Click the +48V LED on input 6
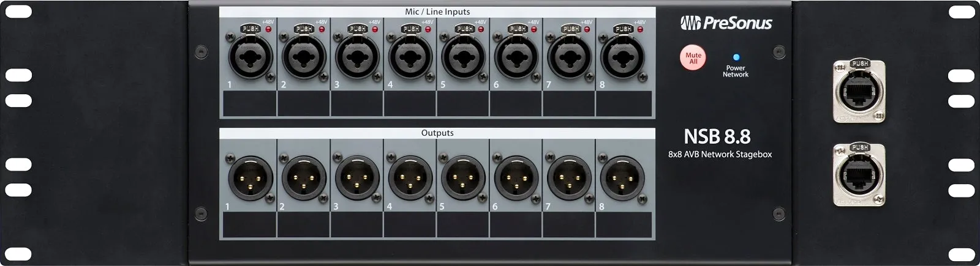 535,29
